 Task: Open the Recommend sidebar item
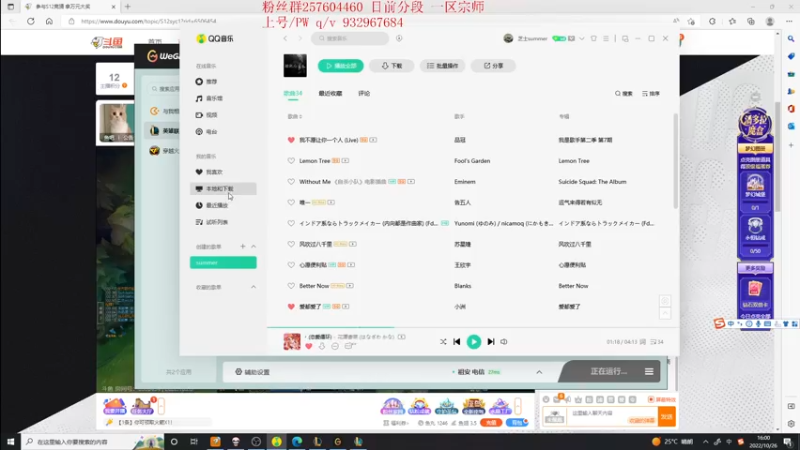click(223, 82)
